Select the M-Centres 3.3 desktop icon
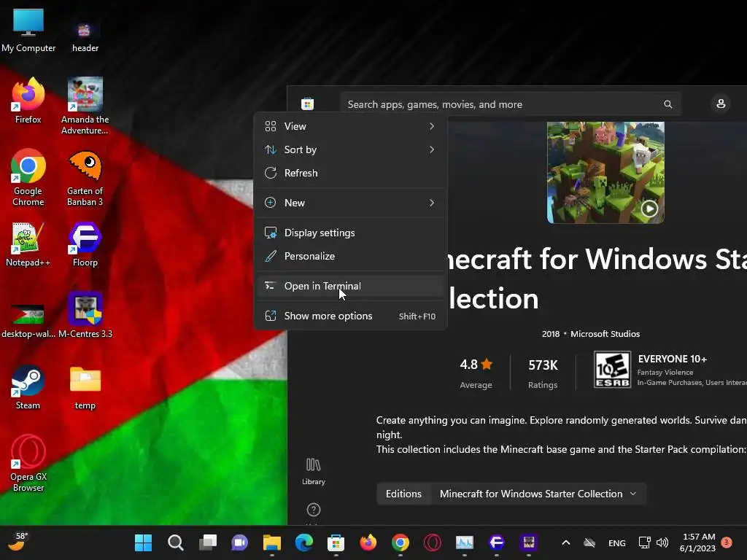Image resolution: width=747 pixels, height=560 pixels. click(x=85, y=315)
